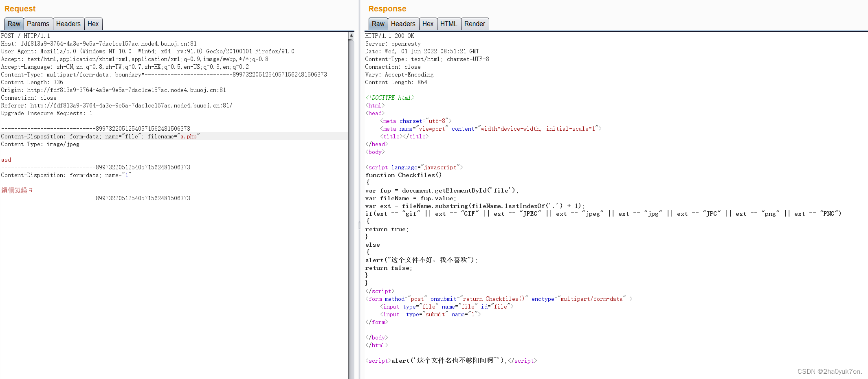Click the garbled red Chinese text in request
Screen dimensions: 868x379
tap(17, 190)
